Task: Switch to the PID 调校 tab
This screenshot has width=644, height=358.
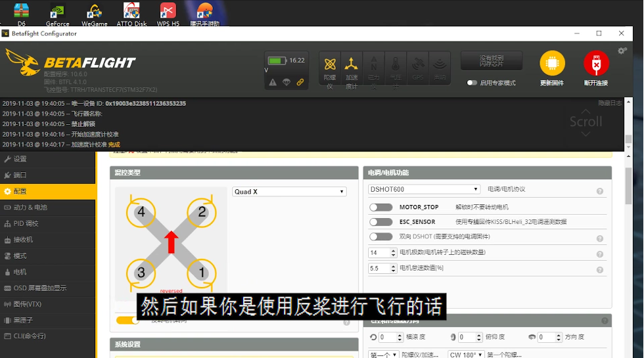Action: [26, 223]
